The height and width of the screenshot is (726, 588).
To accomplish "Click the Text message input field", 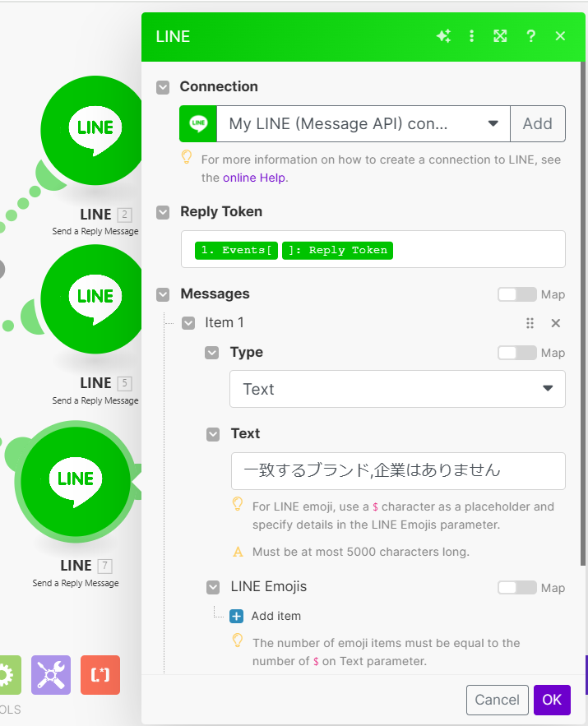I will [398, 471].
